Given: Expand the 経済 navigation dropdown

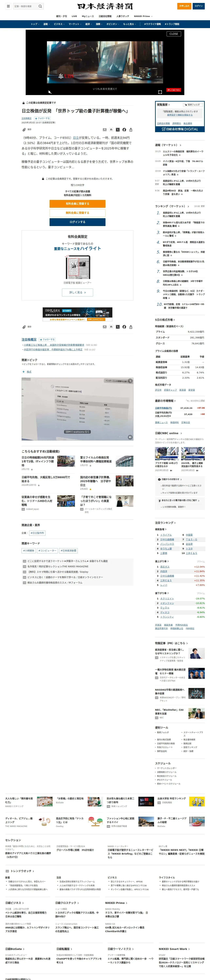Looking at the screenshot, I should point(88,24).
